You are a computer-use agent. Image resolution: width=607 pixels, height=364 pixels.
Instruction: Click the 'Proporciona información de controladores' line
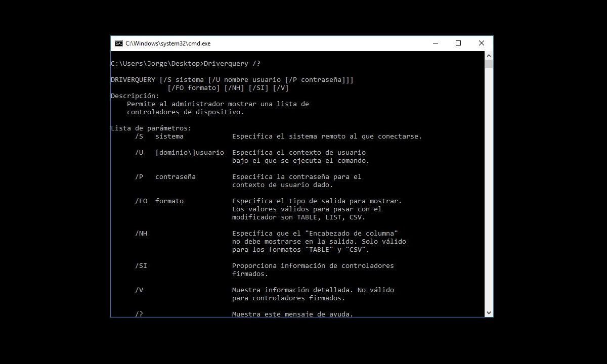[x=313, y=266]
